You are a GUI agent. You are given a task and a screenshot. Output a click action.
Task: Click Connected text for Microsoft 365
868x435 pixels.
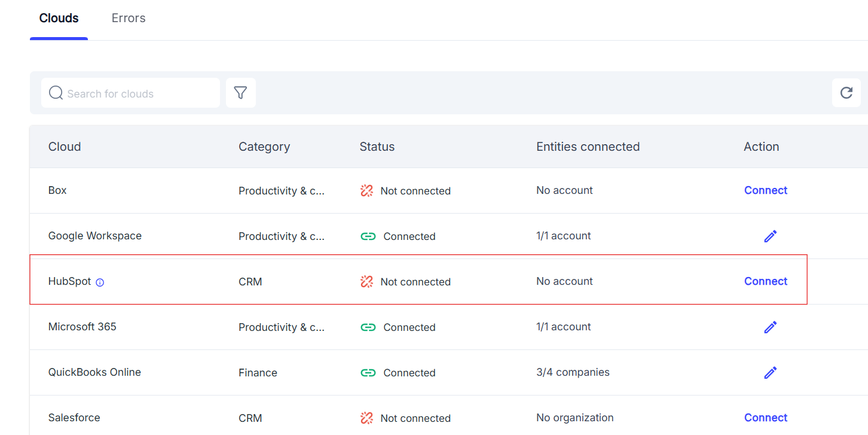[x=409, y=327]
